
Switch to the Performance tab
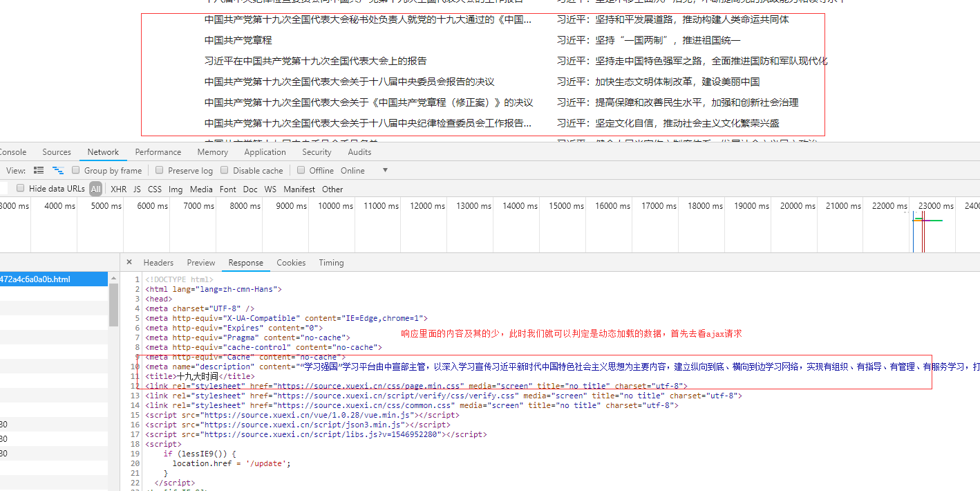158,152
